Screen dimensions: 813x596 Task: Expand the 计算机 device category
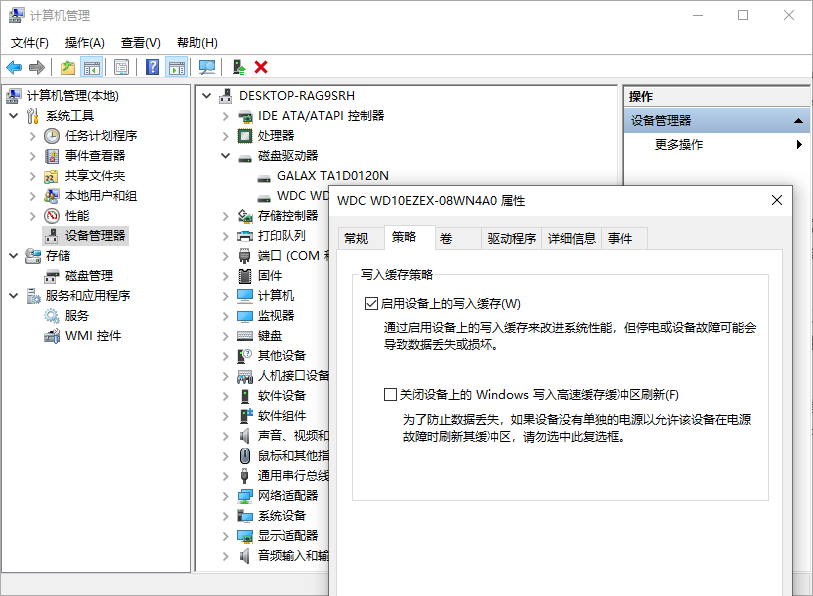pyautogui.click(x=226, y=296)
